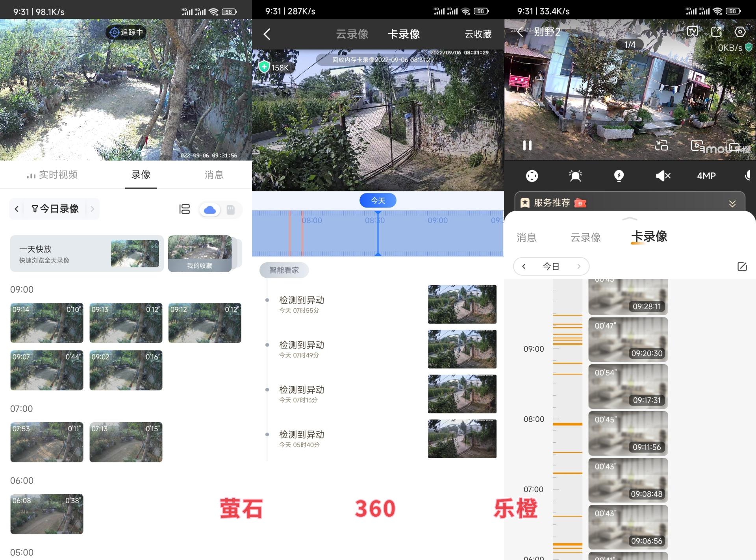Image resolution: width=756 pixels, height=560 pixels.
Task: Open the 云录像 tab in 360 app
Action: 354,35
